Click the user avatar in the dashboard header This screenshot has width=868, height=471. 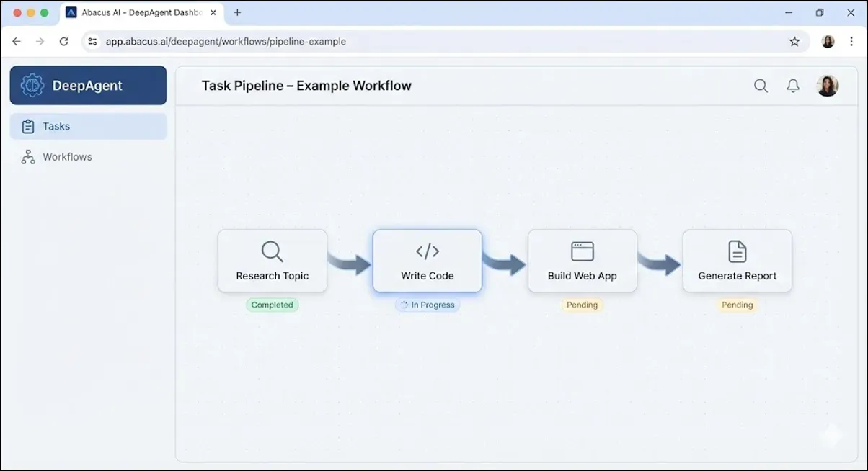click(828, 85)
